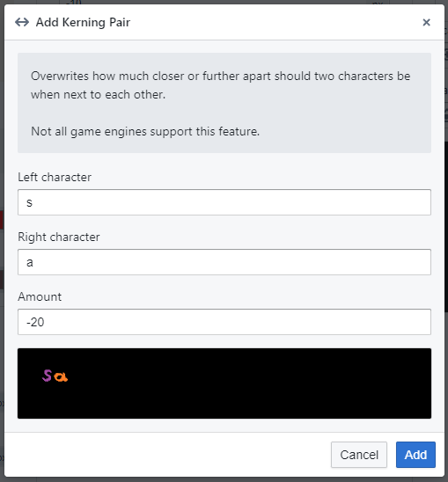The image size is (448, 482).
Task: Click the 'Overwrites how much closer' description text
Action: 220,85
